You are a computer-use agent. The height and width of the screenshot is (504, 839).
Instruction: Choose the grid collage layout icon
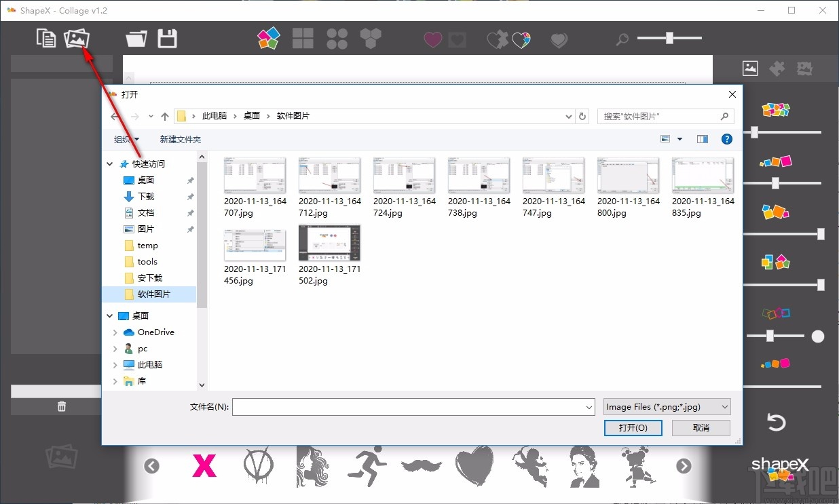(x=303, y=39)
